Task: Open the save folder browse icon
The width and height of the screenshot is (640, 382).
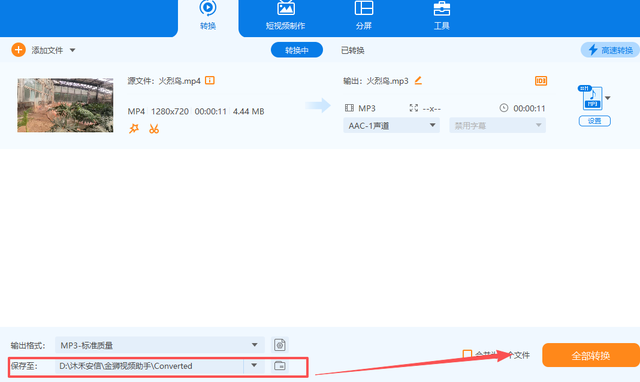Action: [280, 366]
